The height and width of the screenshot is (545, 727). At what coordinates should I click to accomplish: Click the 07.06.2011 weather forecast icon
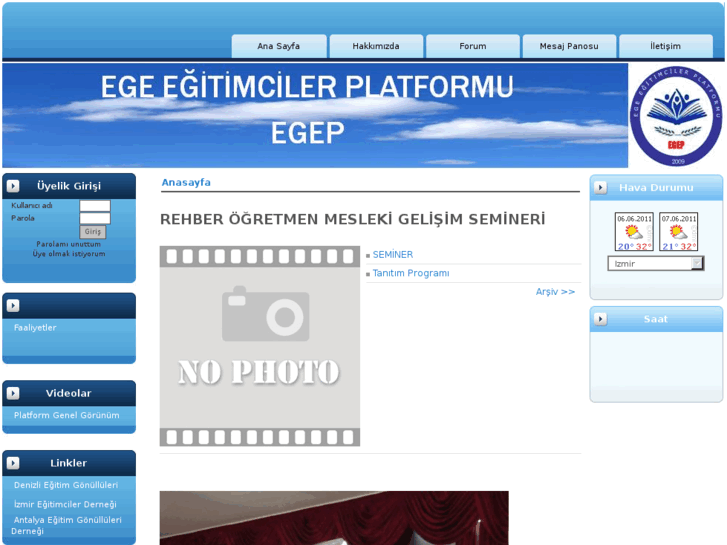[679, 231]
